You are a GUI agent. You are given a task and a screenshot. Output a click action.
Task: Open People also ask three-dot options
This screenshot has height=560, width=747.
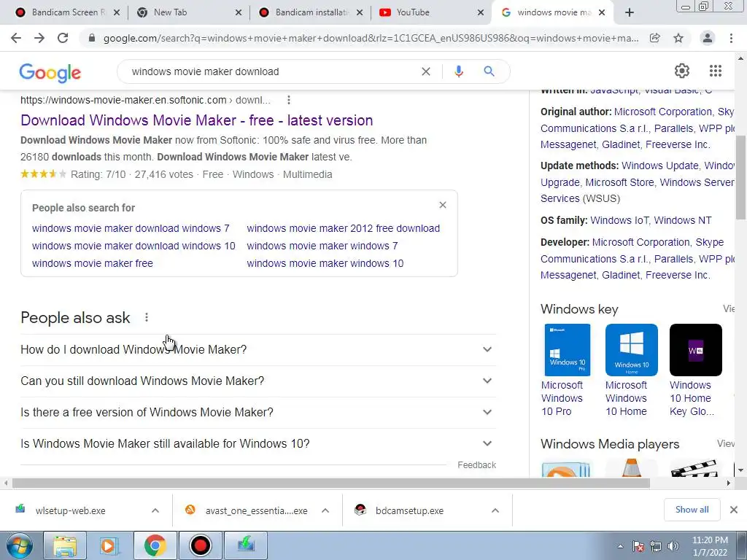pyautogui.click(x=147, y=317)
